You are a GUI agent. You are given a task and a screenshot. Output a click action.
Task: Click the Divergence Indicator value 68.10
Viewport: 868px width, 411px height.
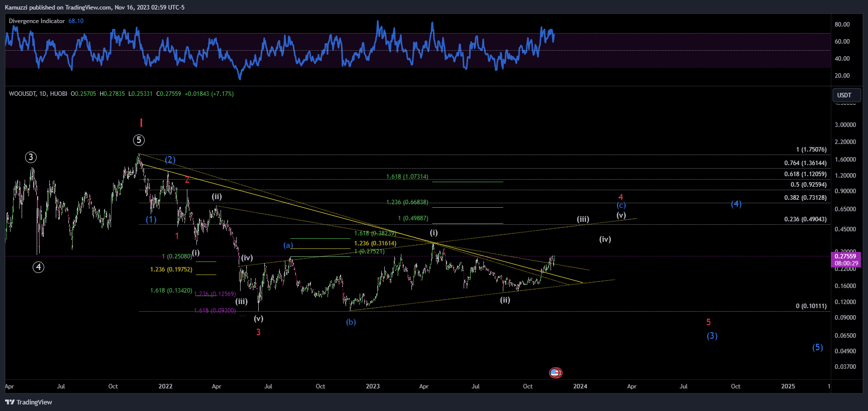76,21
